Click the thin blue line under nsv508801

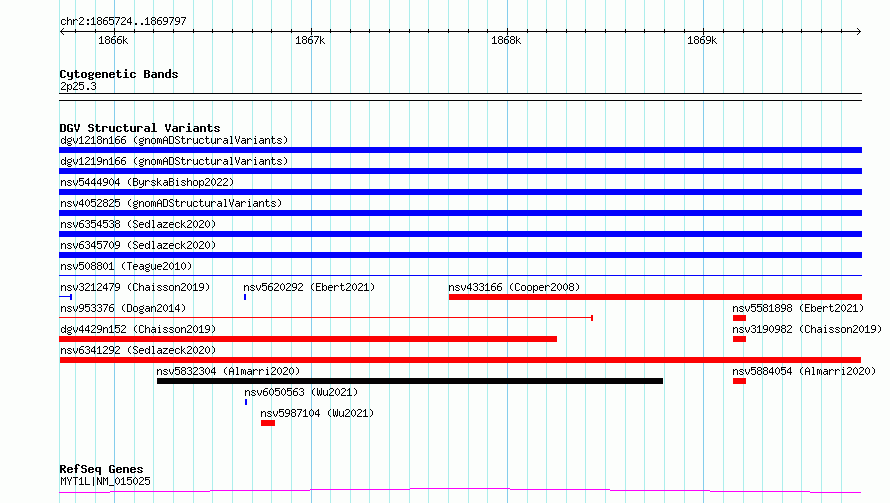[x=460, y=276]
